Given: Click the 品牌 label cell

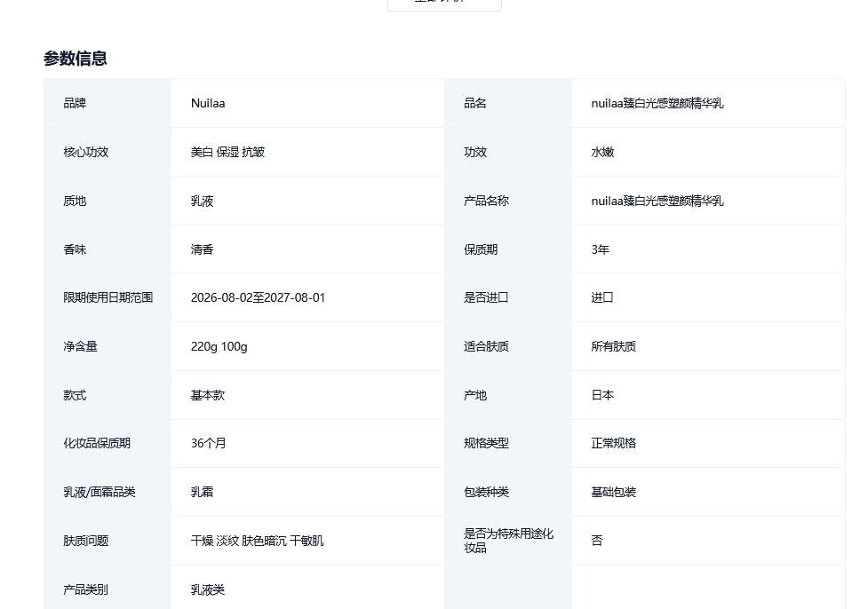Looking at the screenshot, I should (x=75, y=103).
